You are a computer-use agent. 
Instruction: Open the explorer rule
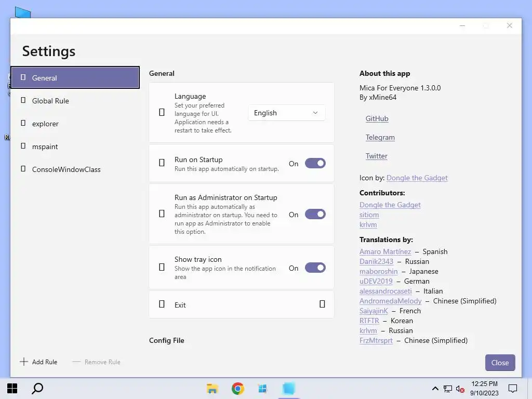tap(75, 124)
